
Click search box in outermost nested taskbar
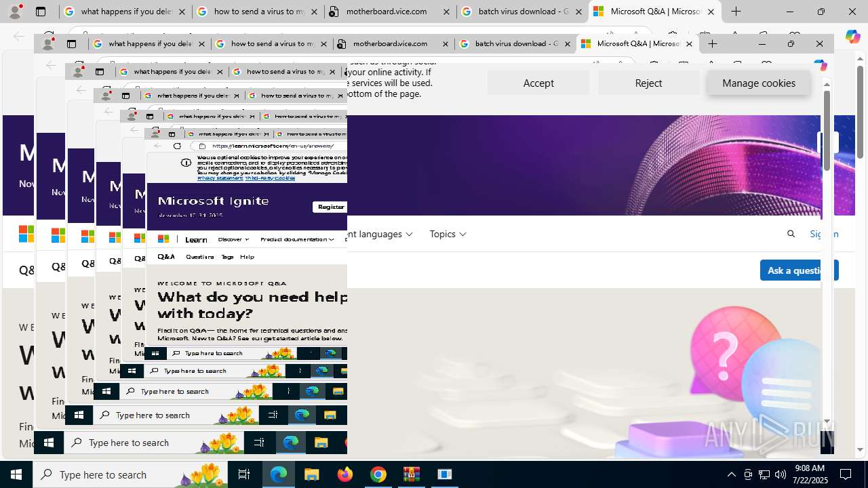pyautogui.click(x=154, y=443)
